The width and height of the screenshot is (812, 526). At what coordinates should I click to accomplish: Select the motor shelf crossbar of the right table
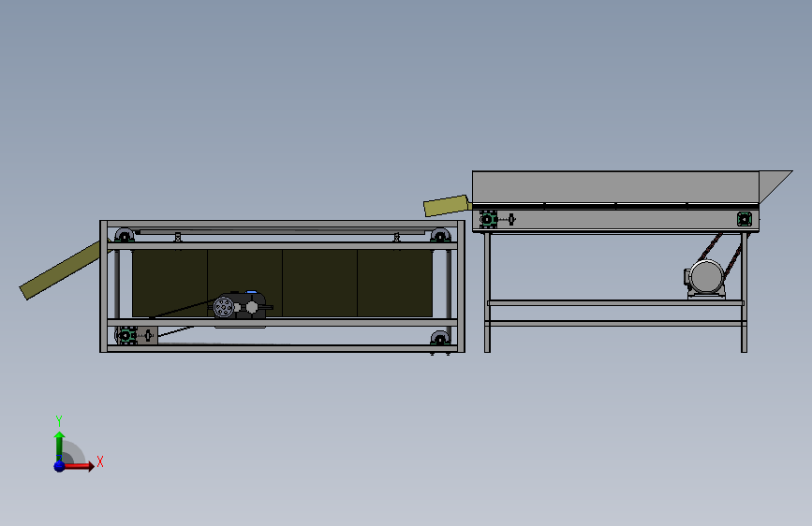point(615,303)
